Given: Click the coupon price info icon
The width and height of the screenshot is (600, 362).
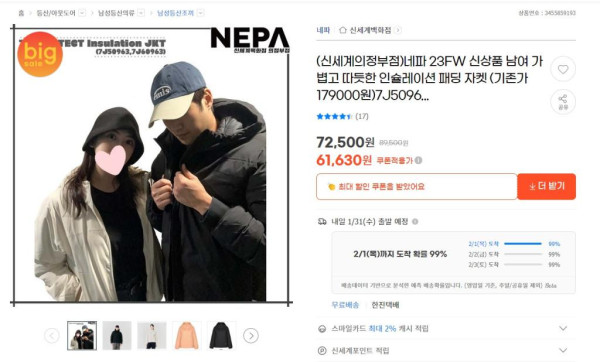Looking at the screenshot, I should [x=419, y=160].
